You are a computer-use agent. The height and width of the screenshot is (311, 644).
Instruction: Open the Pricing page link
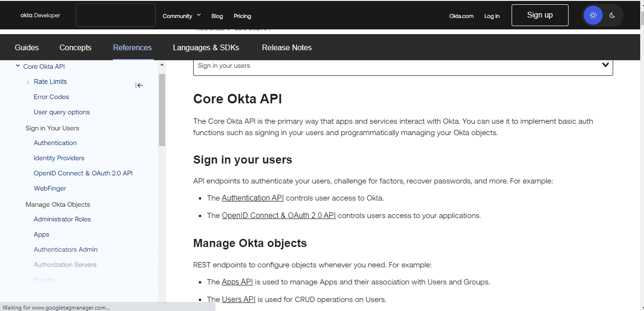[242, 16]
